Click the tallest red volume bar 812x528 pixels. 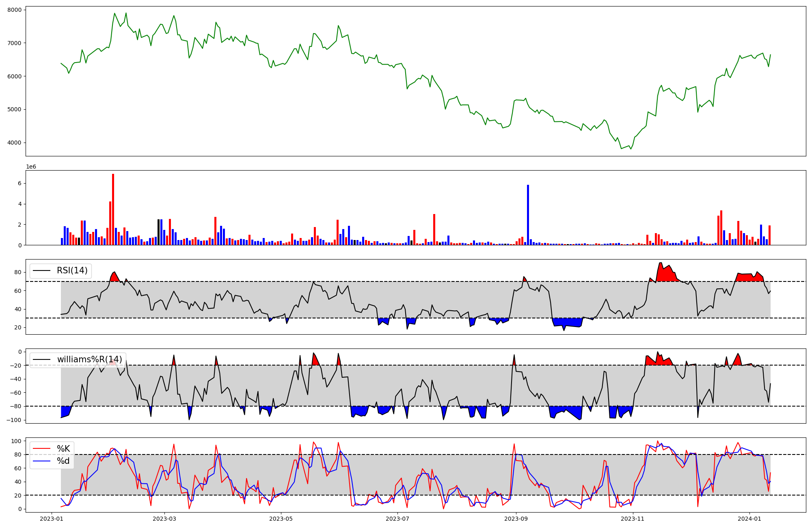click(x=113, y=209)
